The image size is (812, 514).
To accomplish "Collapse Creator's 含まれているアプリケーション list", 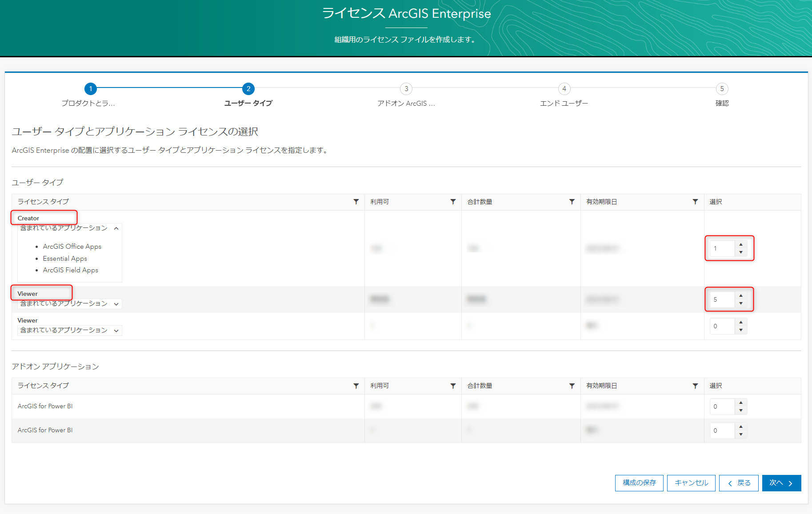I will 116,228.
